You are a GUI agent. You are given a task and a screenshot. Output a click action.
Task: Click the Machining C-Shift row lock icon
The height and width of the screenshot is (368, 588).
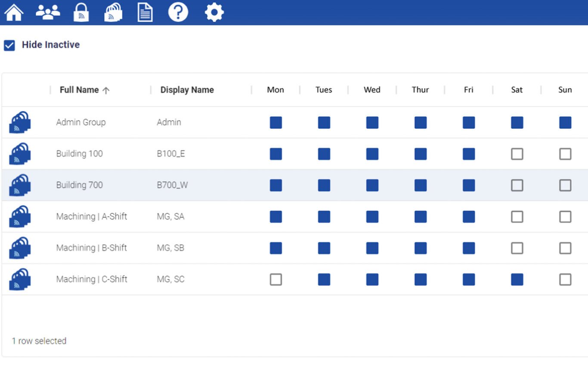[x=19, y=280]
